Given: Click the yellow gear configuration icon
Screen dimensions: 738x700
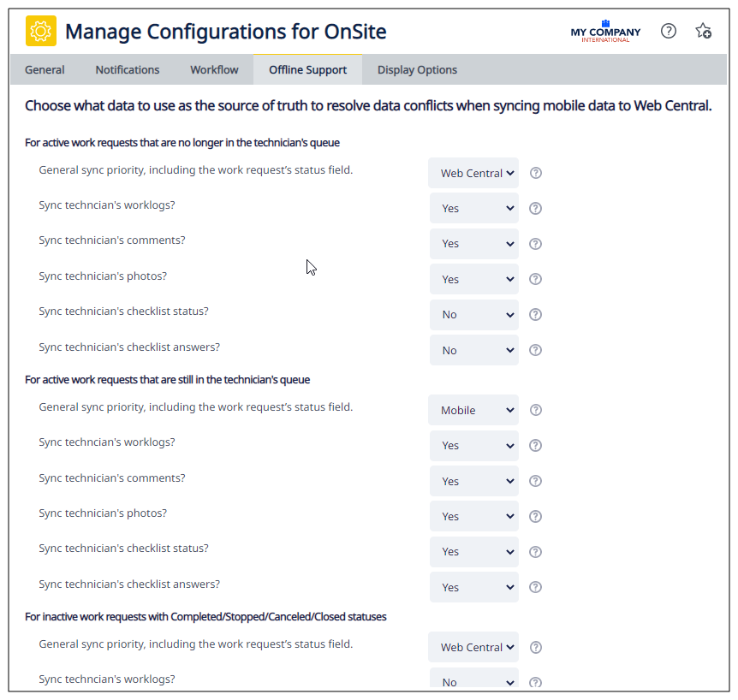Looking at the screenshot, I should [x=41, y=32].
